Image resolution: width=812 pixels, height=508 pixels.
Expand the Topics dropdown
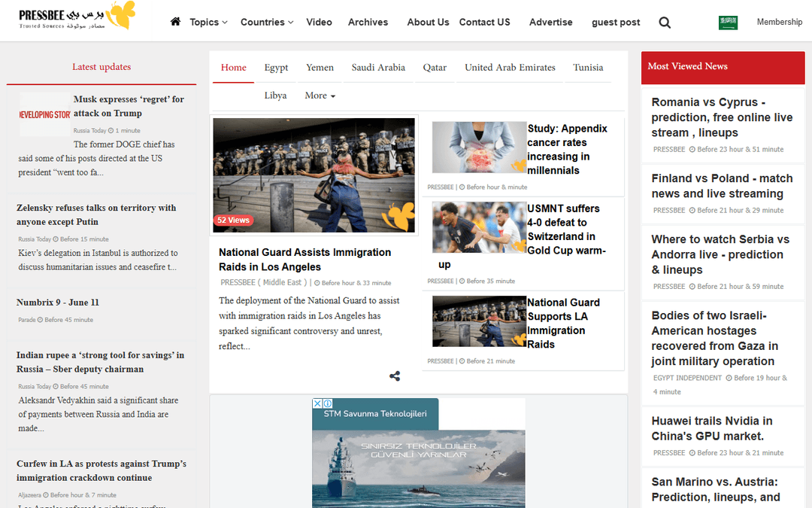point(208,22)
